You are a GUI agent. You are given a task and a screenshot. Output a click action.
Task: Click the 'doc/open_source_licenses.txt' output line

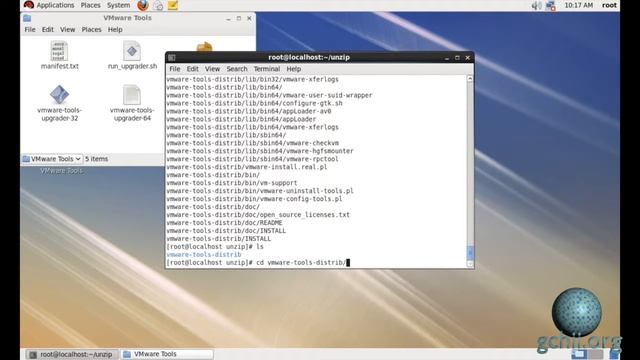[x=258, y=215]
